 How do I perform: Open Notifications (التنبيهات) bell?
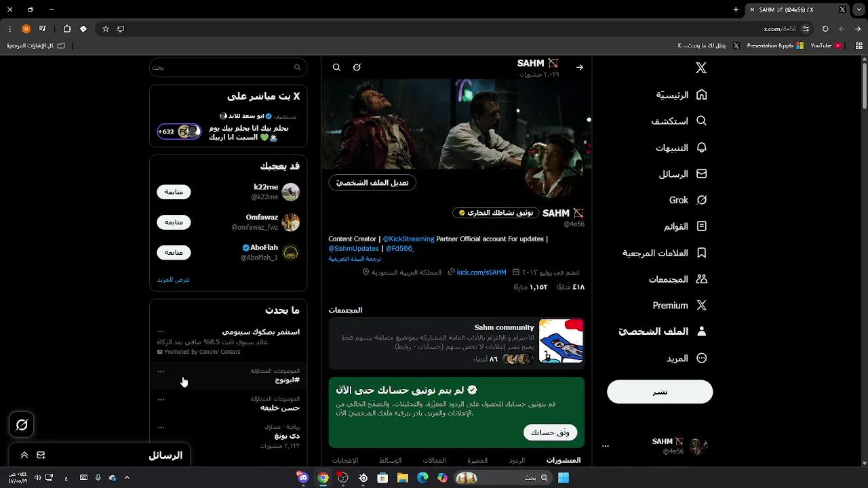point(682,148)
